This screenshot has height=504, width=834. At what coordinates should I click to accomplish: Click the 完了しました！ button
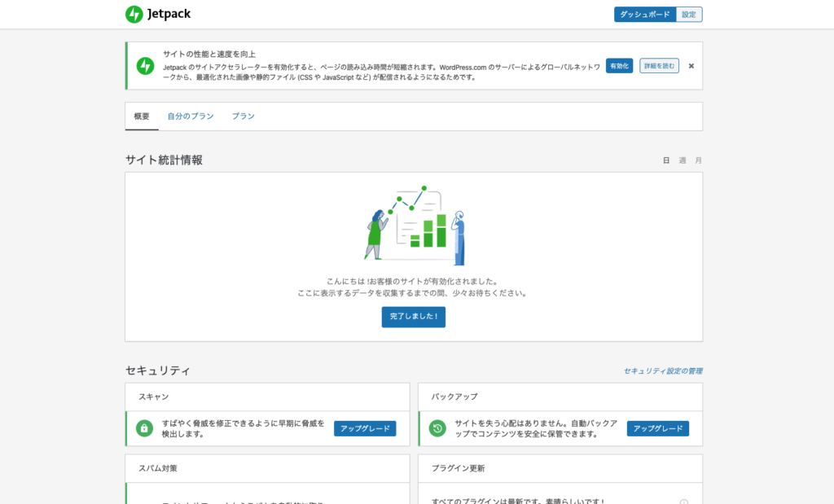coord(413,317)
